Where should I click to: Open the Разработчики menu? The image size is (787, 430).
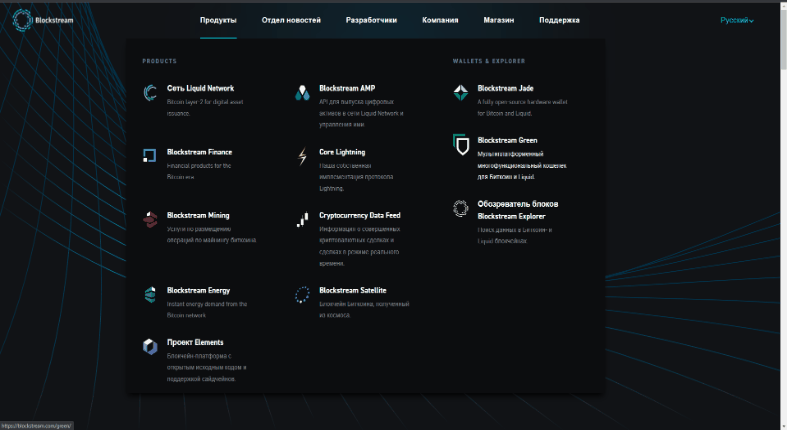click(x=371, y=20)
